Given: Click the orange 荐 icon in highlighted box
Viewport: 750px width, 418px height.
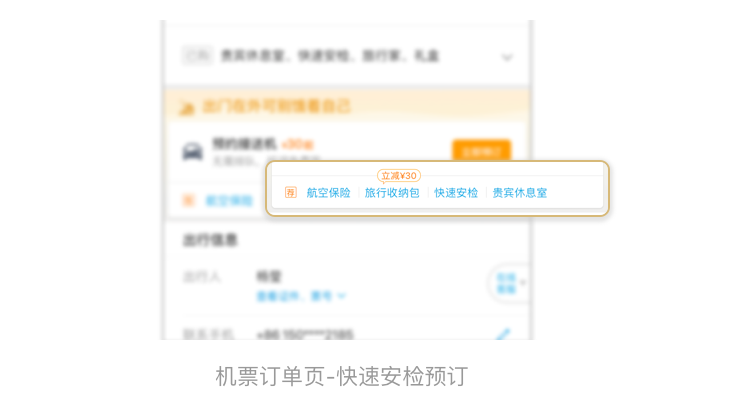Looking at the screenshot, I should tap(290, 192).
